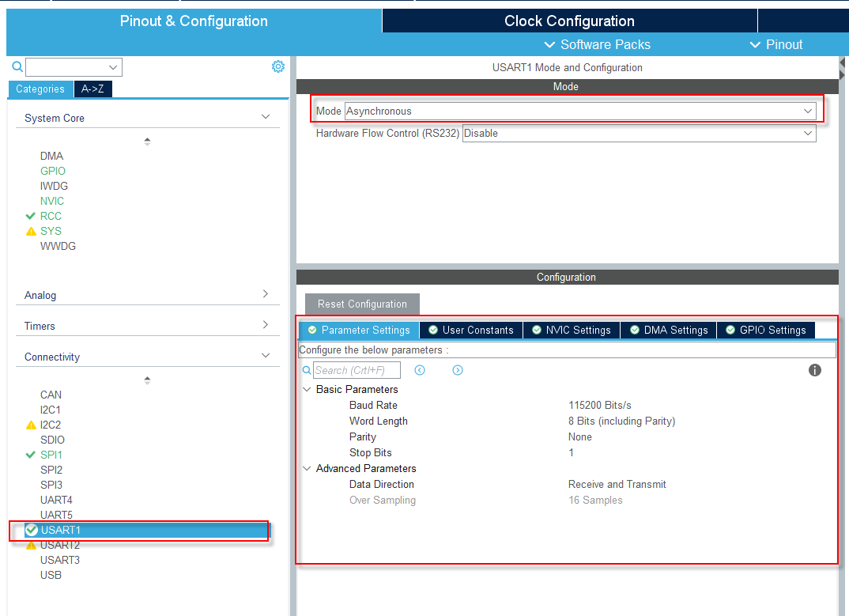Select USB peripheral
The height and width of the screenshot is (616, 849).
tap(51, 576)
